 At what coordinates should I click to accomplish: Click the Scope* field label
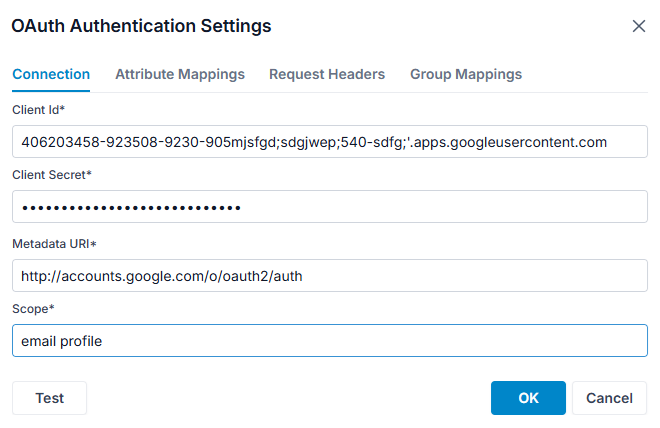point(33,309)
